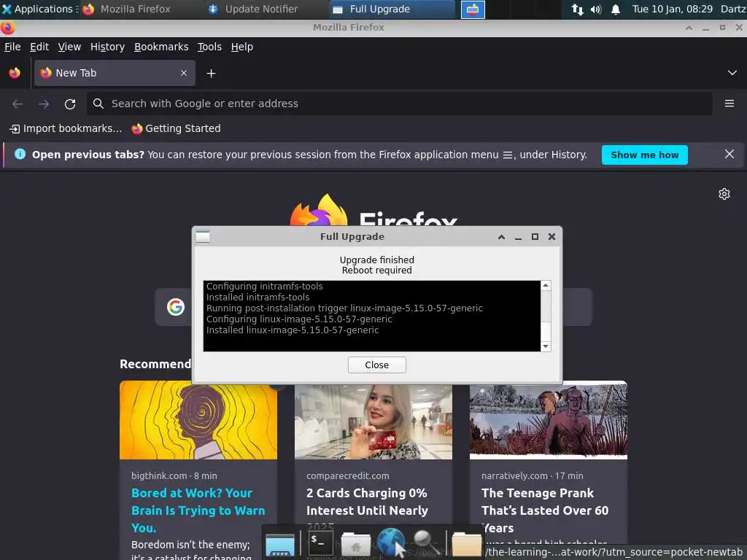
Task: Minimize the Full Upgrade dialog
Action: (519, 237)
